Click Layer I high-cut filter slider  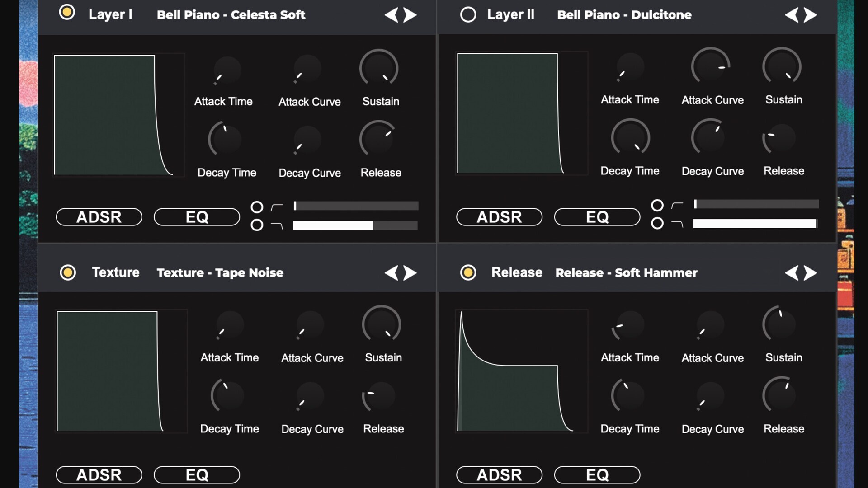tap(355, 225)
